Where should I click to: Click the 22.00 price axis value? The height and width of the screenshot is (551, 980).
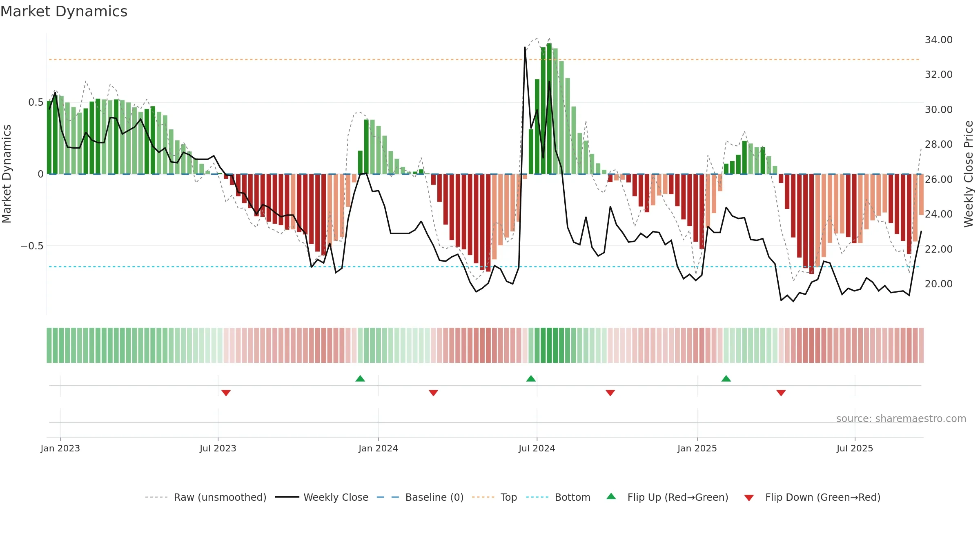[x=939, y=249]
